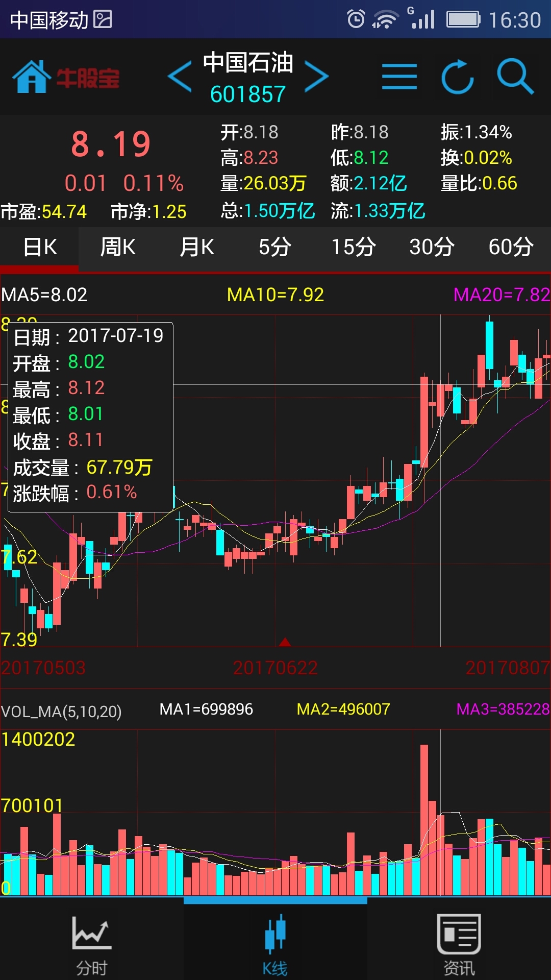Tap the tallest red volume bar
Screen dimensions: 551x980
coord(424,822)
